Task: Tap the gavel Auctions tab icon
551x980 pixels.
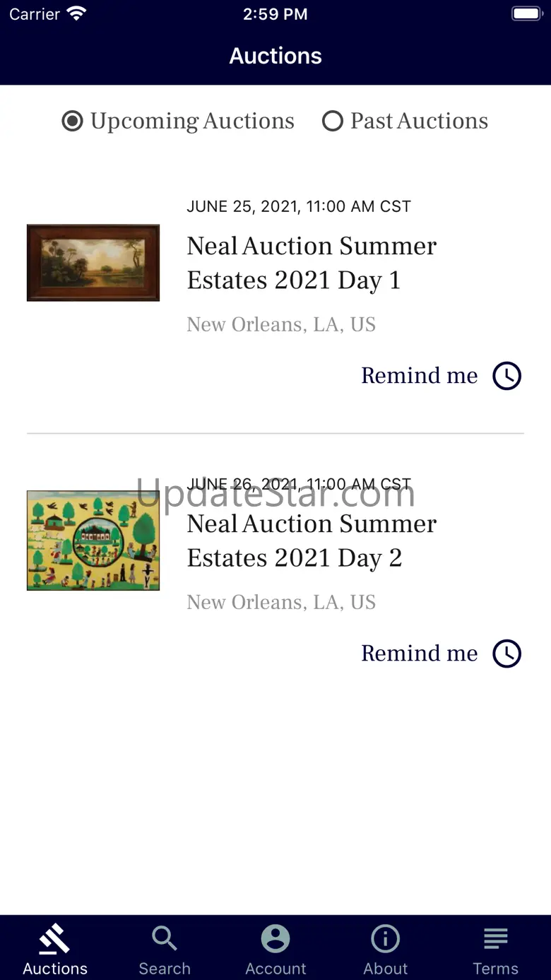Action: pos(54,940)
